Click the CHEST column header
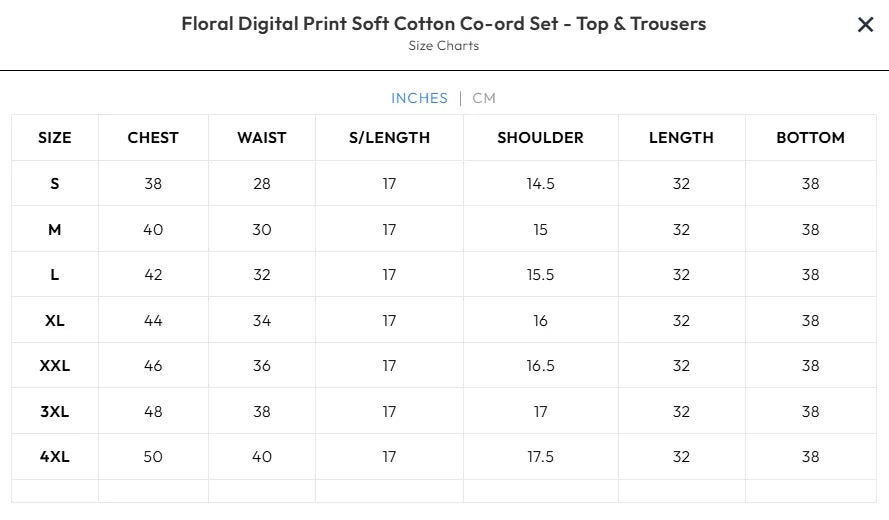This screenshot has width=889, height=520. pyautogui.click(x=153, y=138)
